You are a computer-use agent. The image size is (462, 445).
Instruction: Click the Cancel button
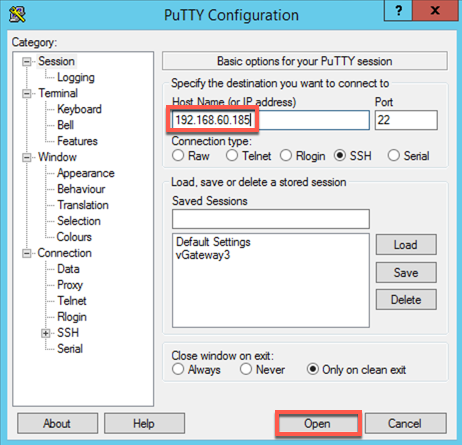(405, 424)
